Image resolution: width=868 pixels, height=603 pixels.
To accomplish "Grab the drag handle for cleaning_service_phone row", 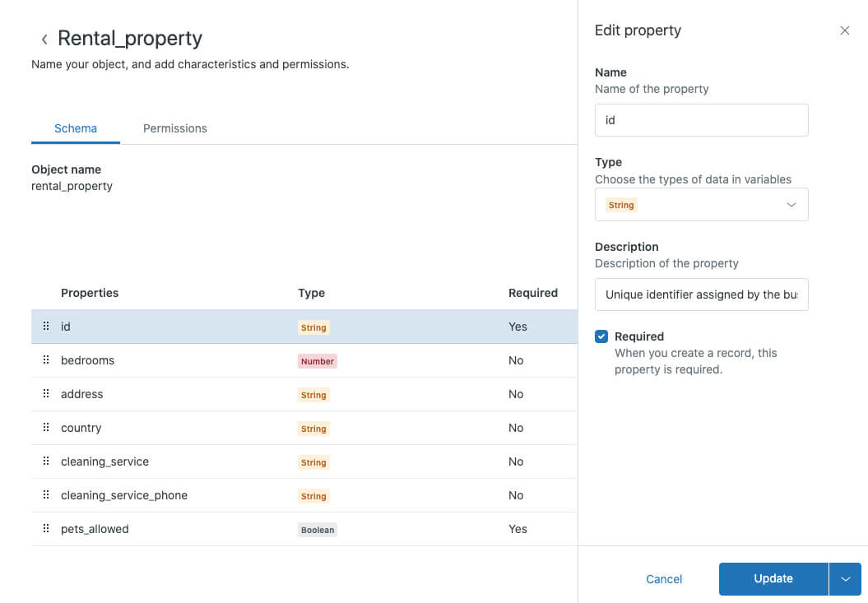I will tap(46, 495).
